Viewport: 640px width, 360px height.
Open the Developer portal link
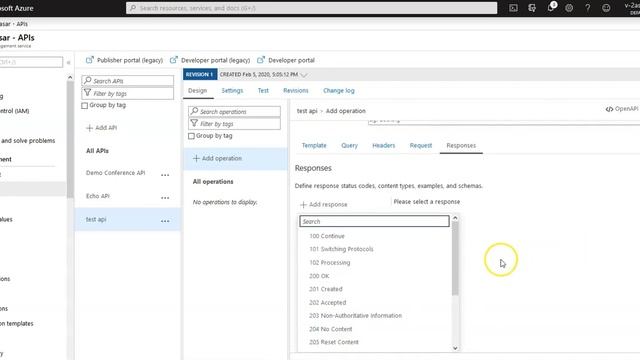point(286,60)
